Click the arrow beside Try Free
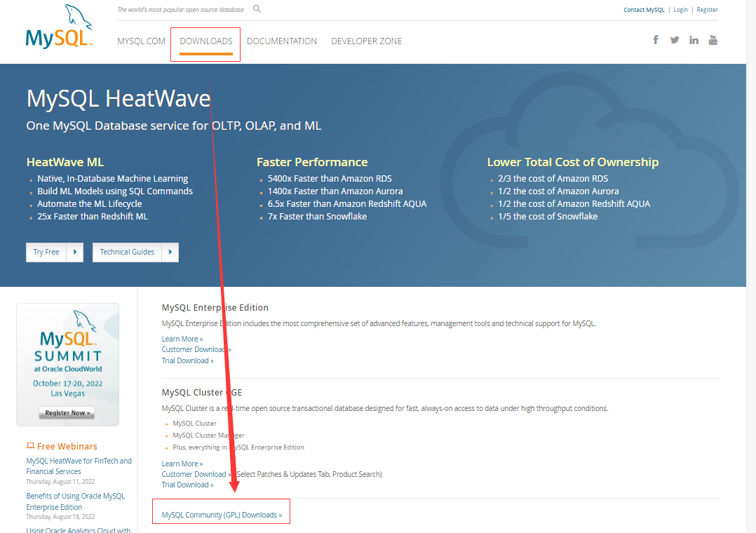This screenshot has height=533, width=756. [x=75, y=252]
